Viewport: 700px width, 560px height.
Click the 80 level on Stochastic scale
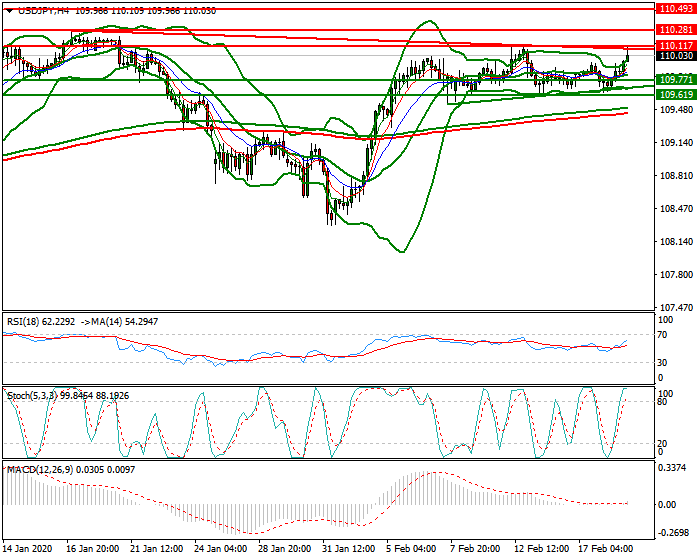pyautogui.click(x=662, y=402)
